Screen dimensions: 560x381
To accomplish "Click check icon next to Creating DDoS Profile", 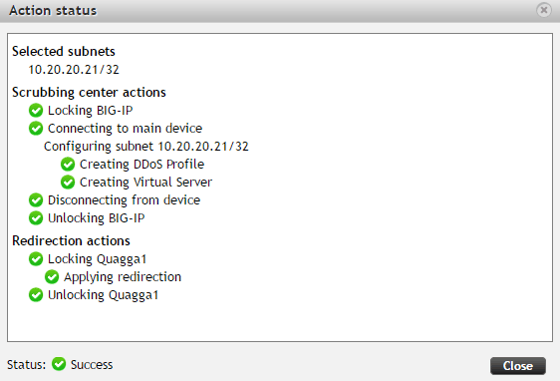I will click(68, 164).
